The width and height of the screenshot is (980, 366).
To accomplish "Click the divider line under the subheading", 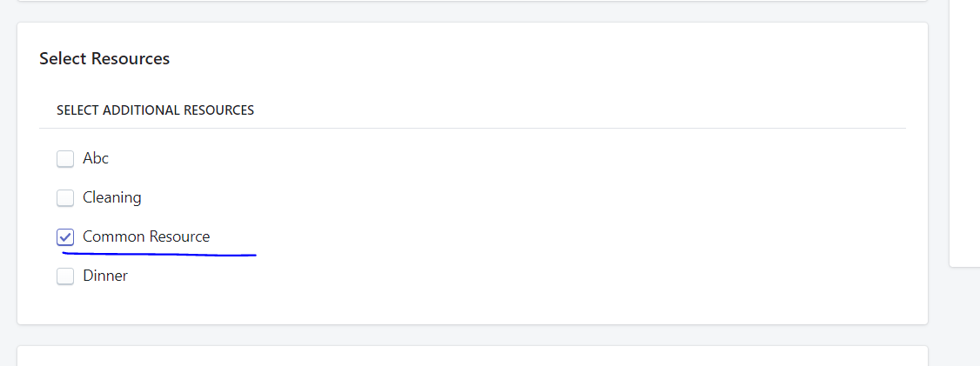I will 473,128.
